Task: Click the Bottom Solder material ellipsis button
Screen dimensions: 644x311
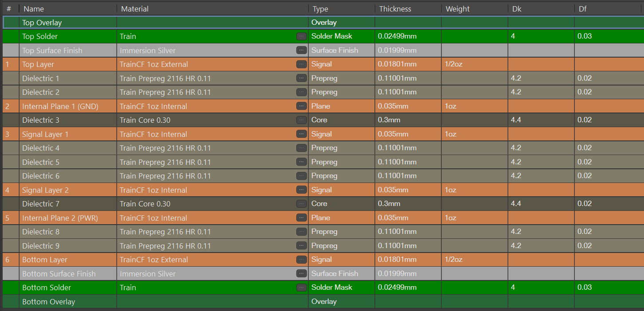Action: click(x=302, y=288)
